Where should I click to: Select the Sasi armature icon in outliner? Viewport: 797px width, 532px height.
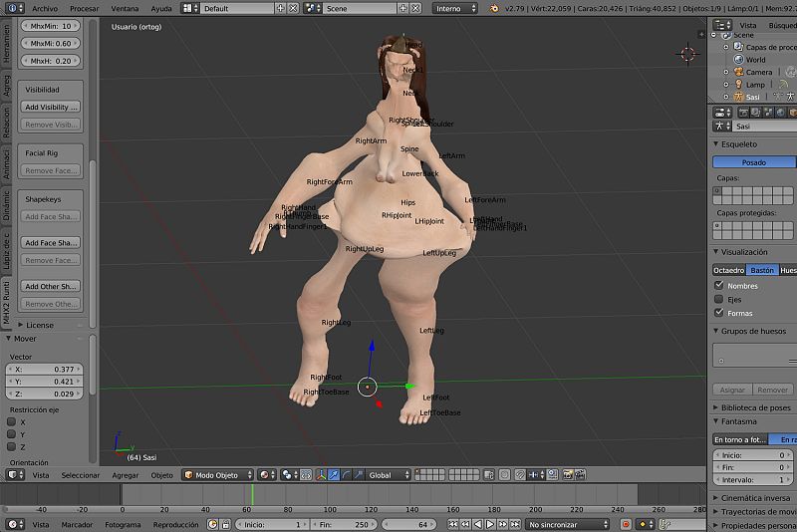pos(738,98)
